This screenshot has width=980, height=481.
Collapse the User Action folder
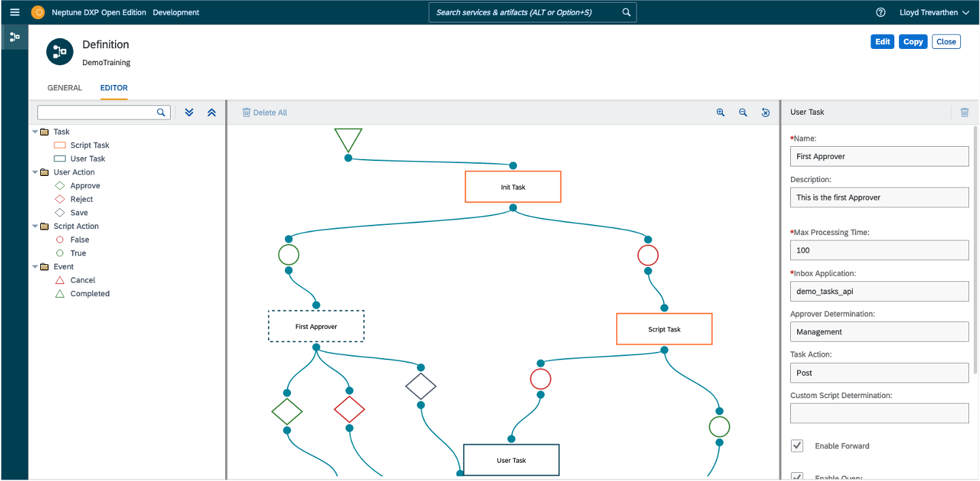point(35,173)
